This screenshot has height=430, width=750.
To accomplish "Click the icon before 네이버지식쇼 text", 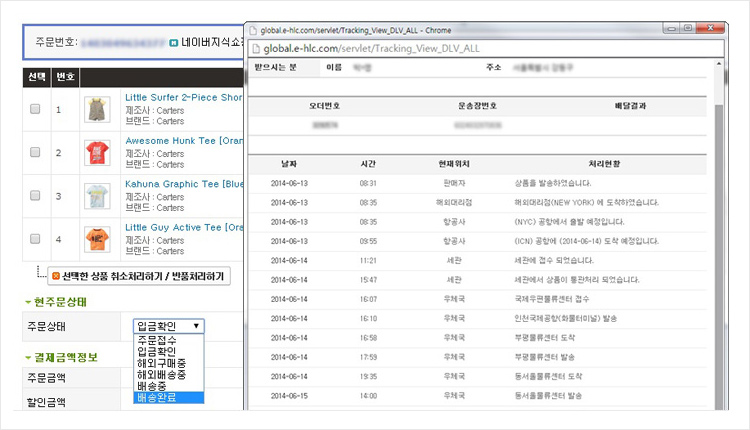I will [174, 43].
